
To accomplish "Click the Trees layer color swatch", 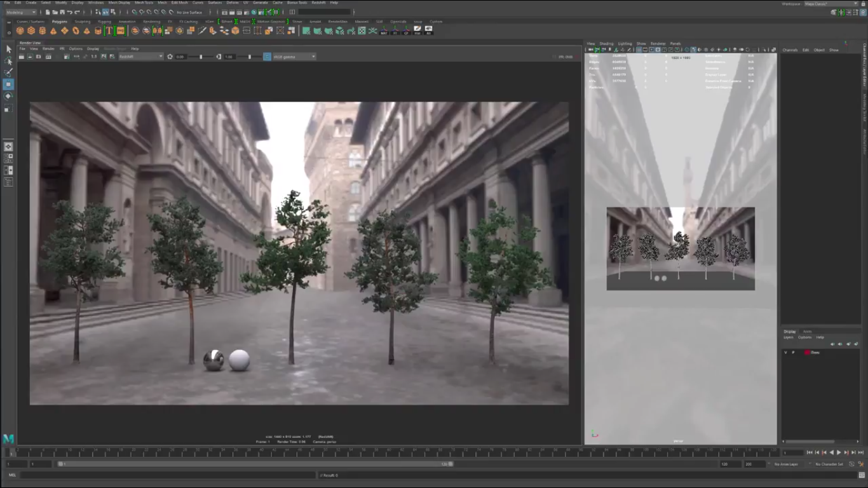I will (807, 352).
